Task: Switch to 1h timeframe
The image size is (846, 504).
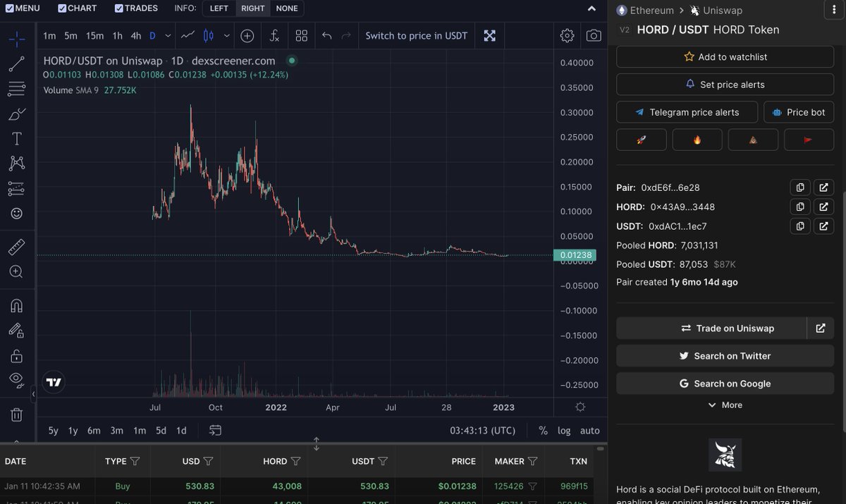Action: pyautogui.click(x=117, y=36)
